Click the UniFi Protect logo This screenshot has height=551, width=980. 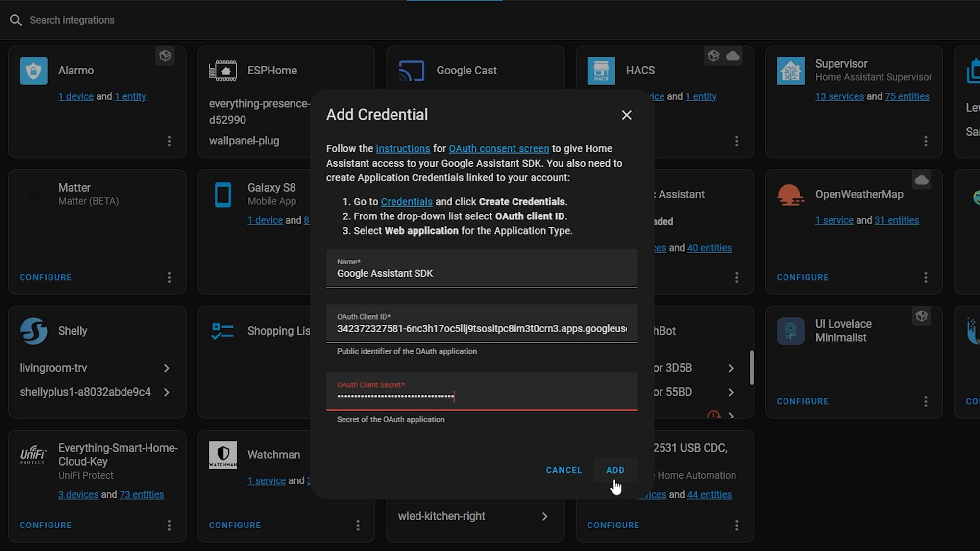(33, 455)
